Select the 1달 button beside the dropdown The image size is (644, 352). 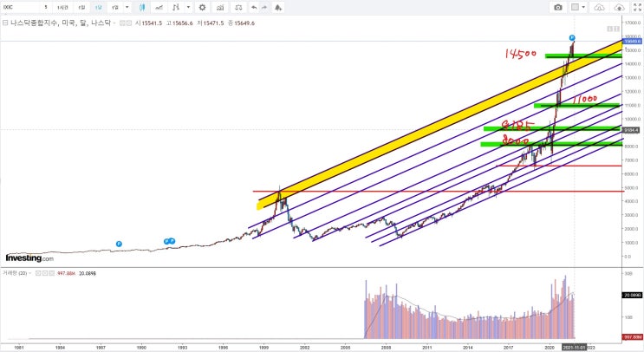[115, 8]
